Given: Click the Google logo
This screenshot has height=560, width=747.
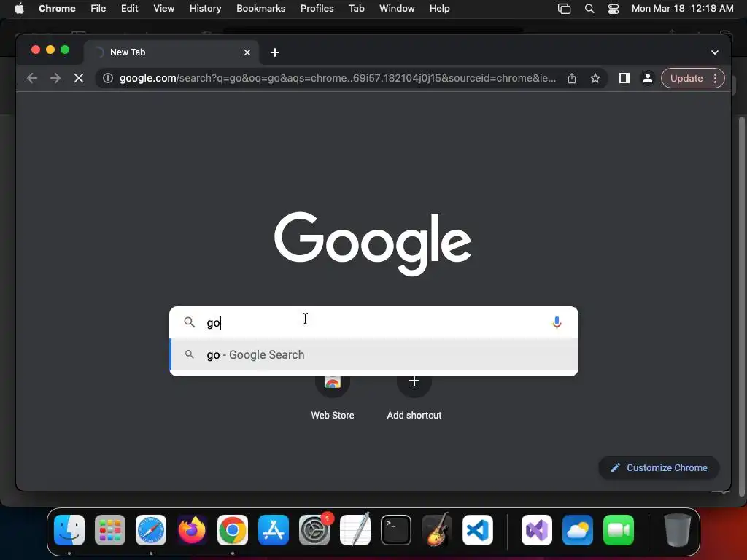Looking at the screenshot, I should (373, 243).
